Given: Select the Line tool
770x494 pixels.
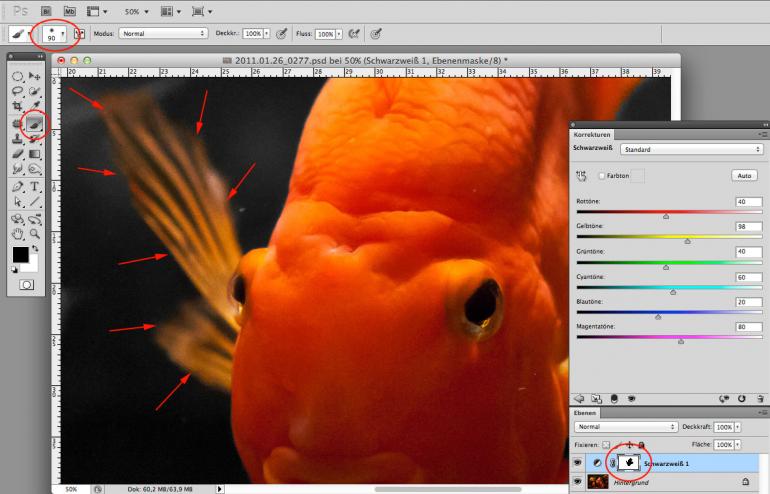Looking at the screenshot, I should pyautogui.click(x=34, y=202).
